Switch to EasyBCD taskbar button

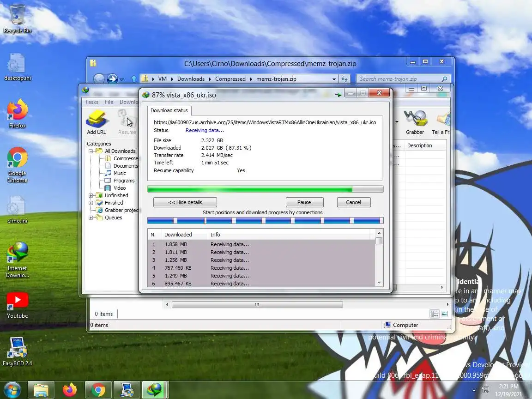click(x=127, y=390)
